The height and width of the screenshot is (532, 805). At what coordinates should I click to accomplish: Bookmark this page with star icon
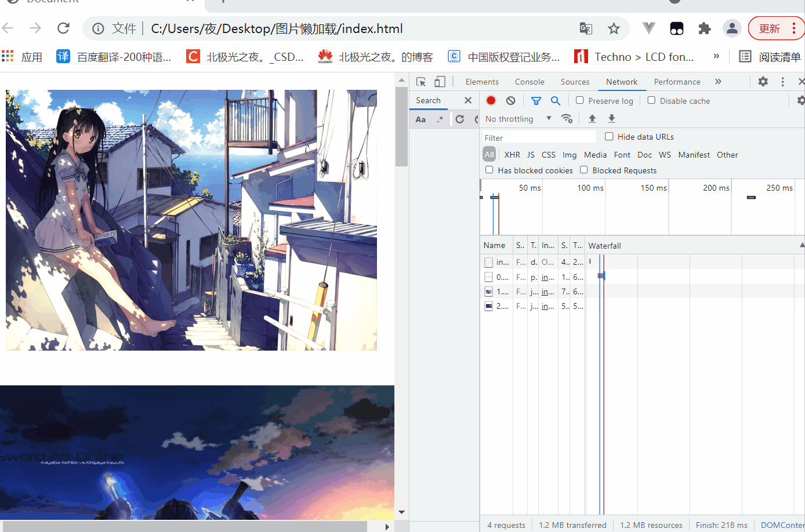pyautogui.click(x=614, y=28)
